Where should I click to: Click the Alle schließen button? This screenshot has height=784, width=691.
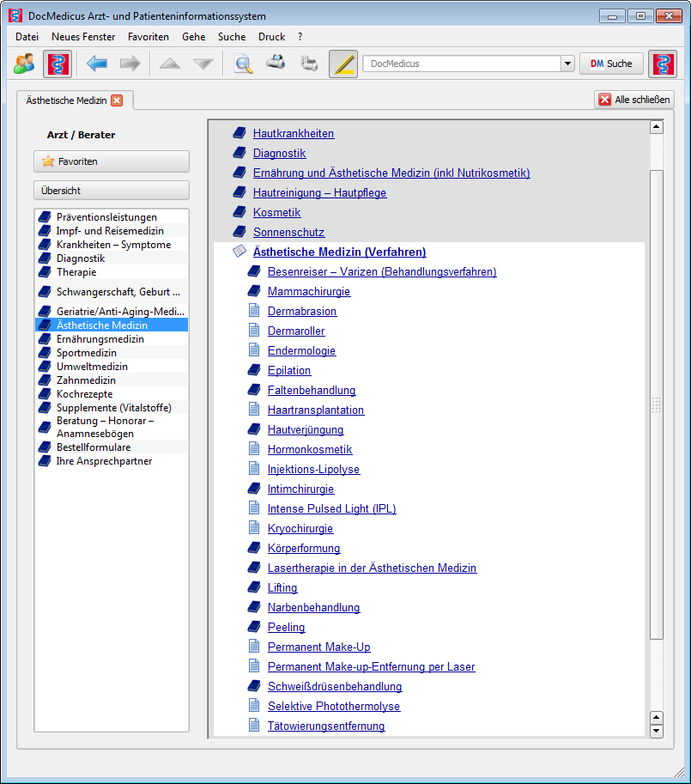click(634, 100)
